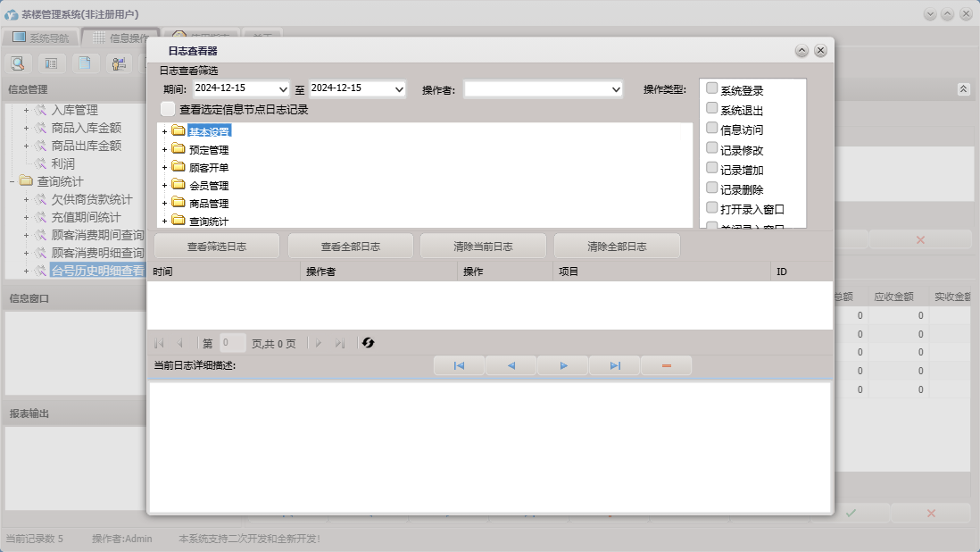Open the 操作者 dropdown
The image size is (980, 552).
tap(616, 89)
